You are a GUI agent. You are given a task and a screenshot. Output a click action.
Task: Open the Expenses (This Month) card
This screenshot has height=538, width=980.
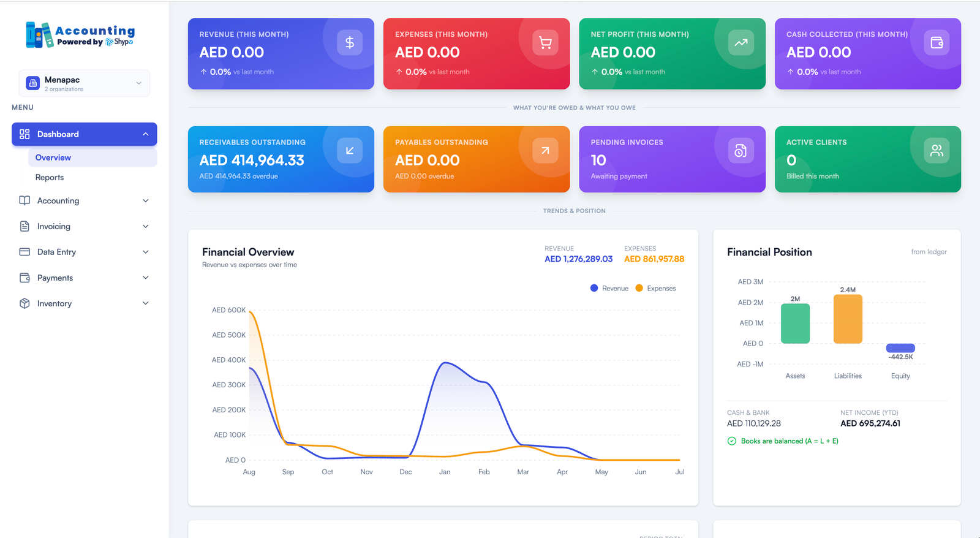(477, 54)
